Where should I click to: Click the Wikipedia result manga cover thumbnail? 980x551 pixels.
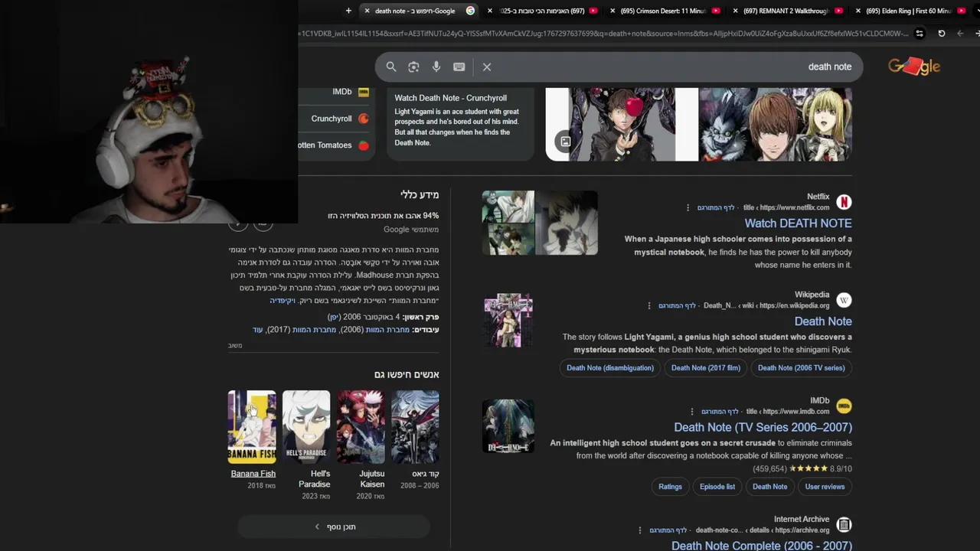coord(508,321)
